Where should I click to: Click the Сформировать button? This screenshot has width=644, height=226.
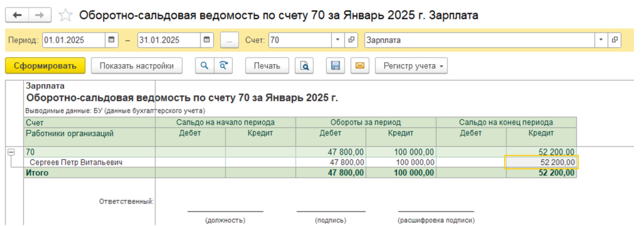[x=45, y=66]
